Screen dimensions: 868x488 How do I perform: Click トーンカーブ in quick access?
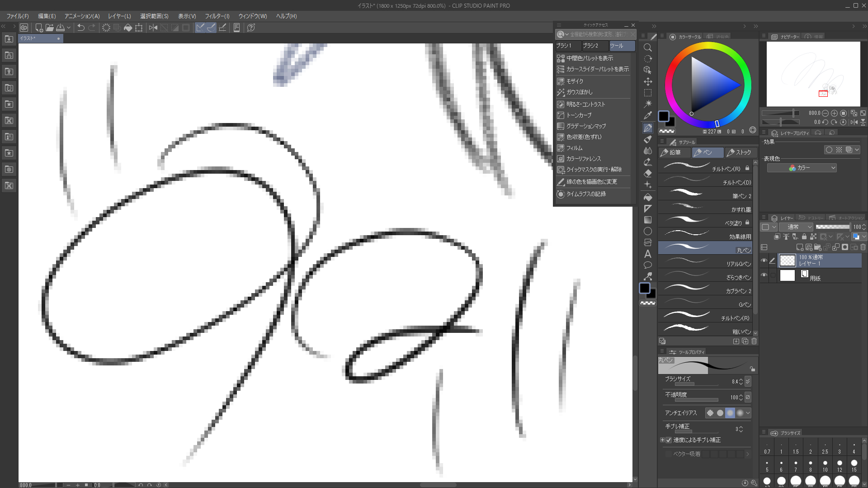(579, 115)
